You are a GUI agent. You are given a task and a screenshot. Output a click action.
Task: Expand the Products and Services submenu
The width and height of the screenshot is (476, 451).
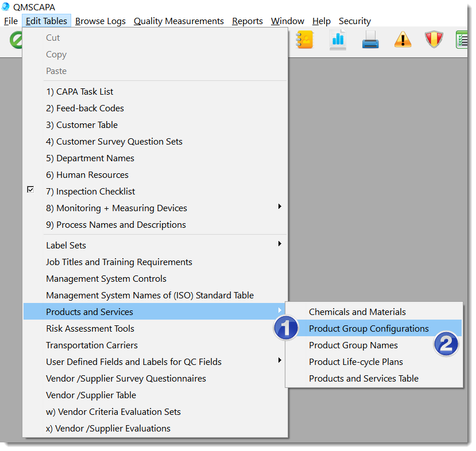[280, 311]
